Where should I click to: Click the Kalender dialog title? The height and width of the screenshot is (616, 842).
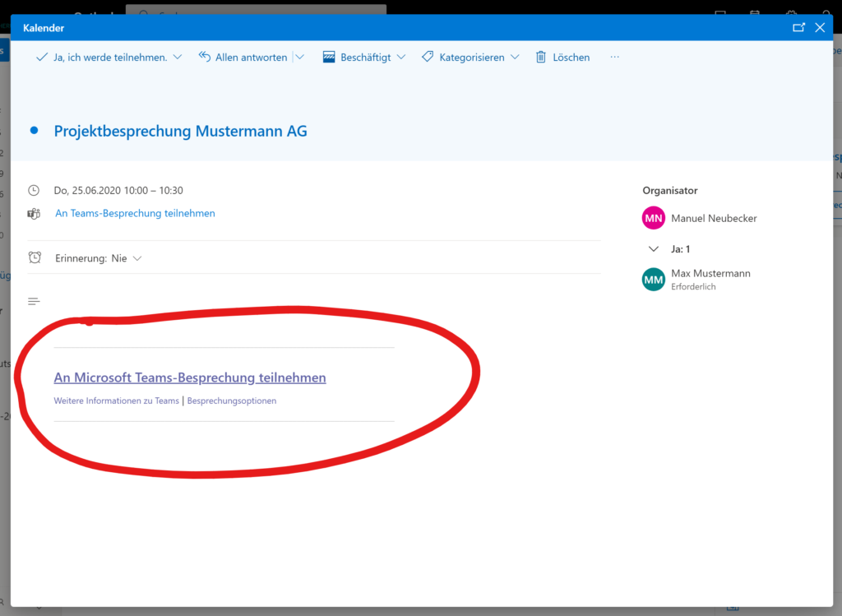pos(44,28)
